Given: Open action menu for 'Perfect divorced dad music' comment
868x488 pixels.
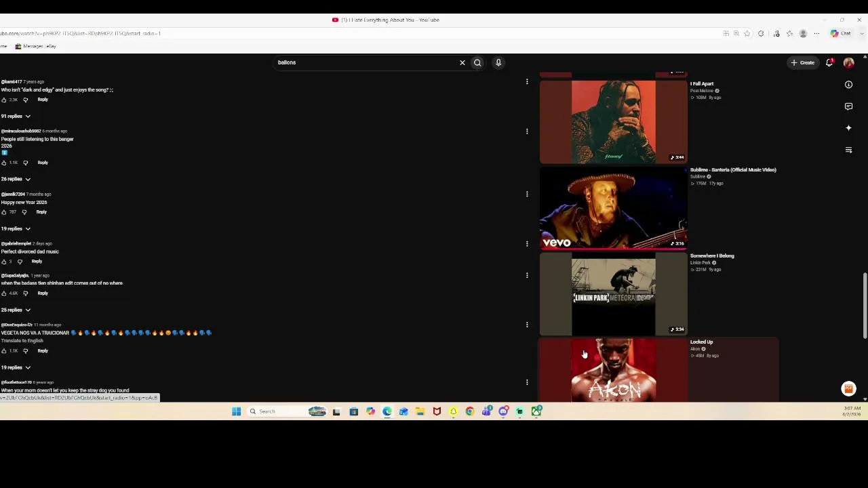Looking at the screenshot, I should point(527,244).
